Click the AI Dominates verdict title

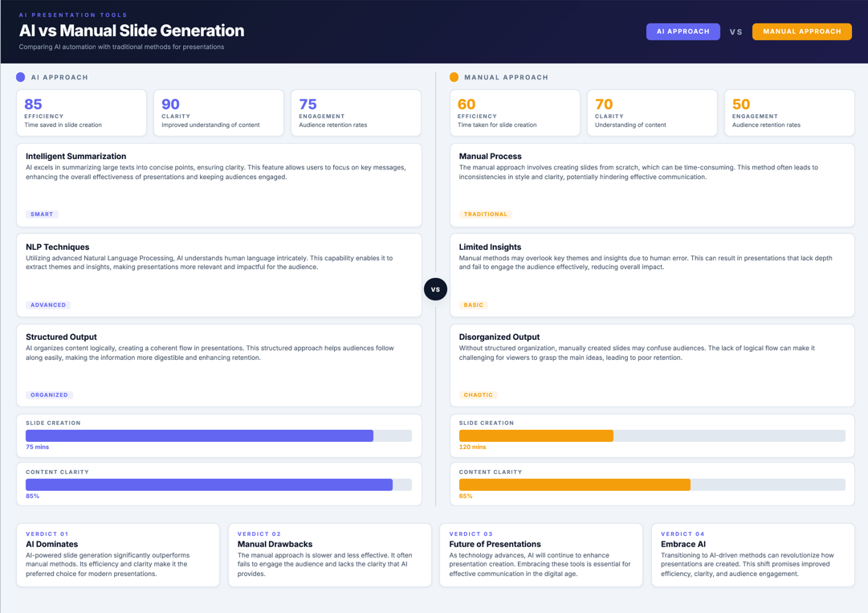tap(52, 545)
